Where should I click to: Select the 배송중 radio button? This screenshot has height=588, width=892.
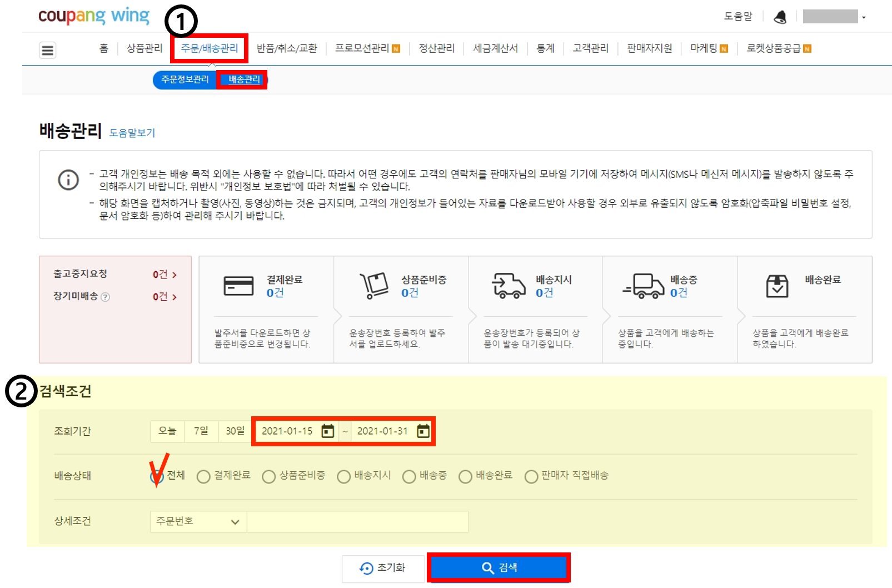click(x=409, y=476)
